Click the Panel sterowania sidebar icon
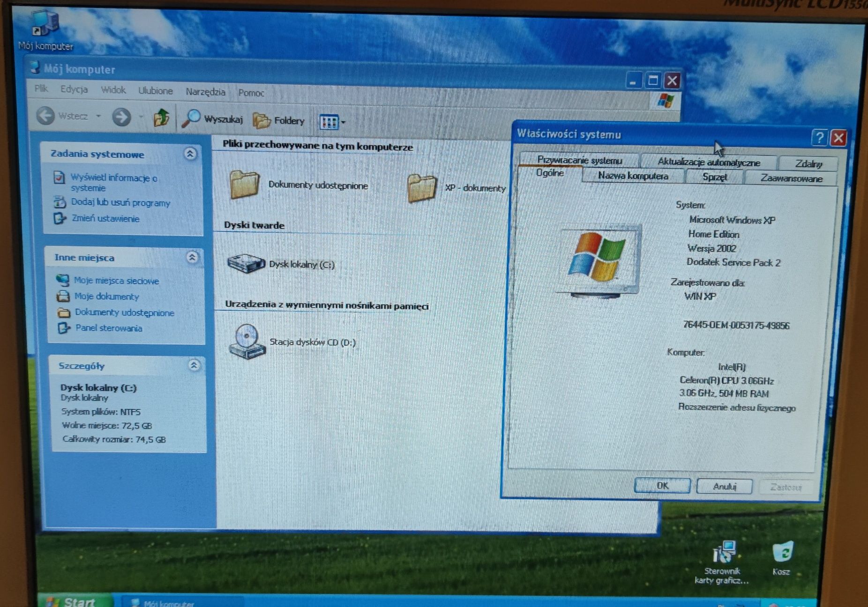 click(x=64, y=328)
